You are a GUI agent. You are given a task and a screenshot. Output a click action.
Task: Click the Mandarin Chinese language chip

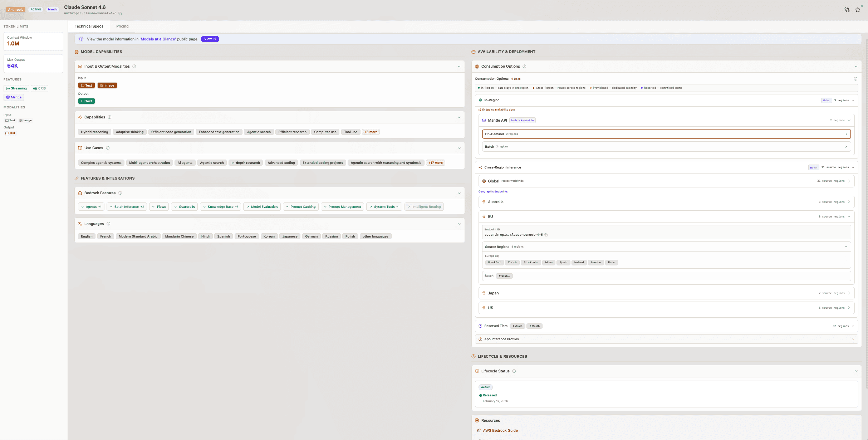pyautogui.click(x=179, y=236)
